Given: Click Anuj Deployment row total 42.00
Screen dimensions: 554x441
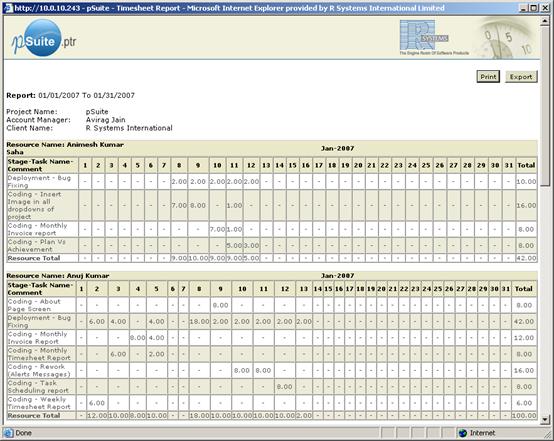Looking at the screenshot, I should 524,322.
